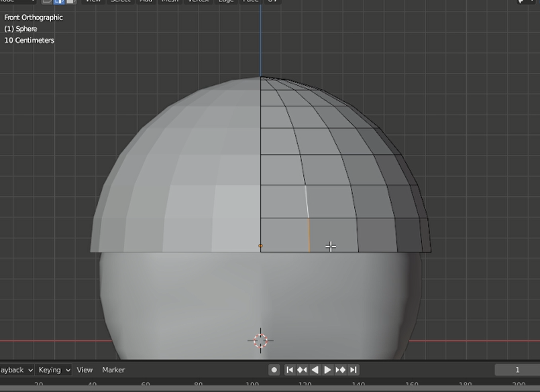Viewport: 540px width, 392px height.
Task: Jump to the previous keyframe
Action: click(302, 370)
